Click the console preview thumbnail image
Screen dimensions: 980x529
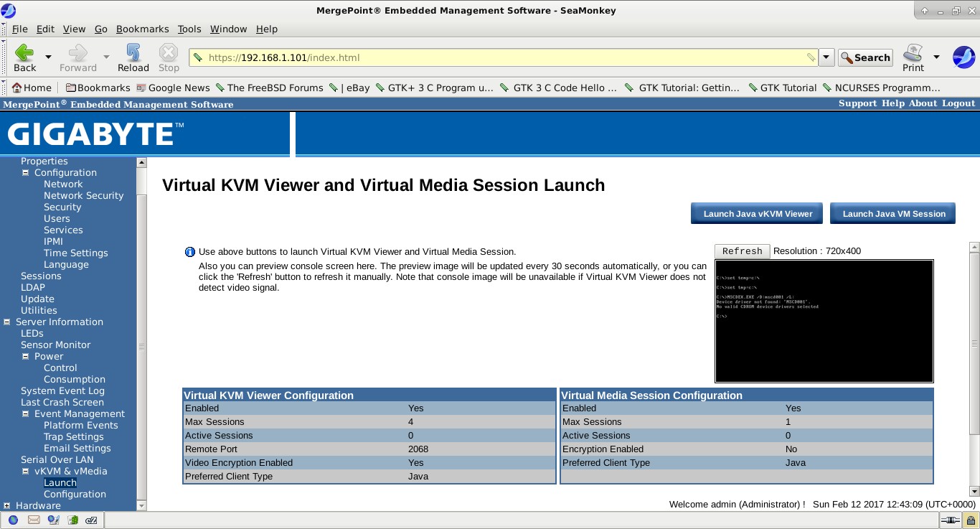point(824,321)
